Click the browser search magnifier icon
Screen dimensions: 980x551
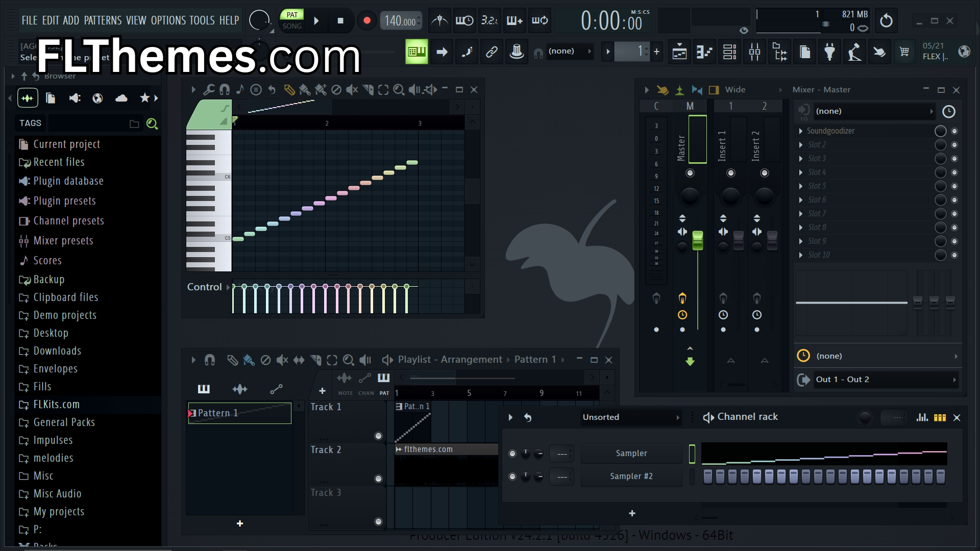(x=152, y=123)
